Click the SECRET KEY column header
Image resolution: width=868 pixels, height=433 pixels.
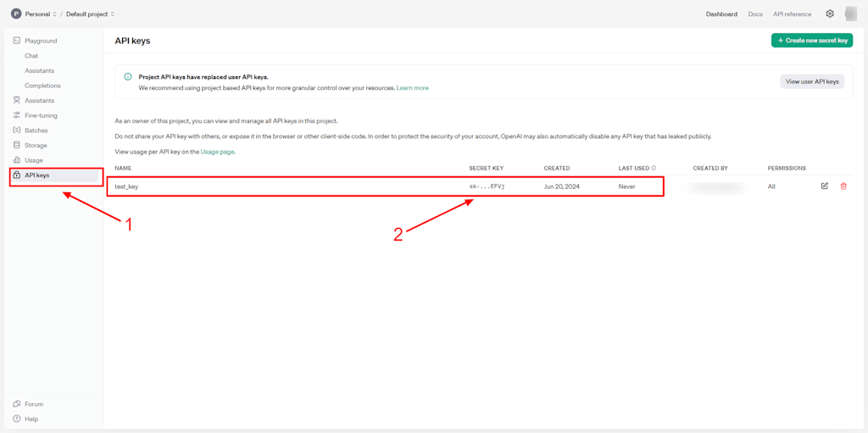[x=486, y=168]
